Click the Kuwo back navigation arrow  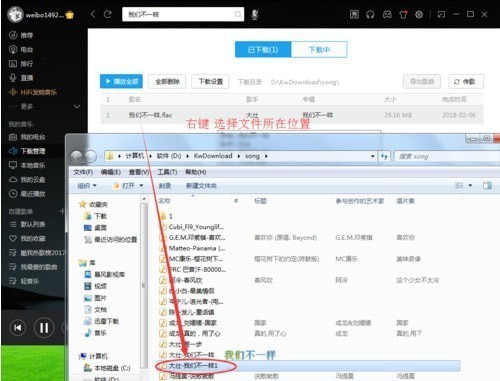coord(93,14)
